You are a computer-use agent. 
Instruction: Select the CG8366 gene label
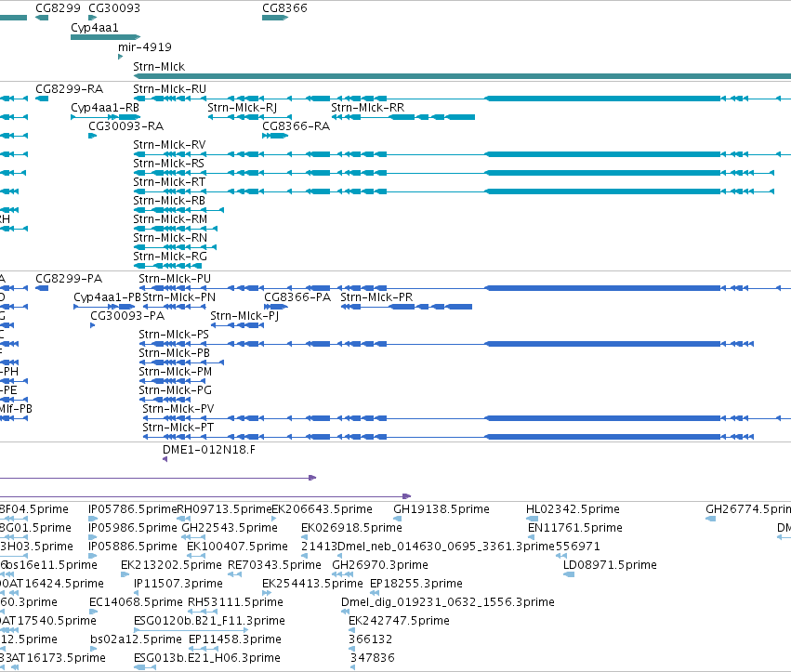click(x=284, y=8)
